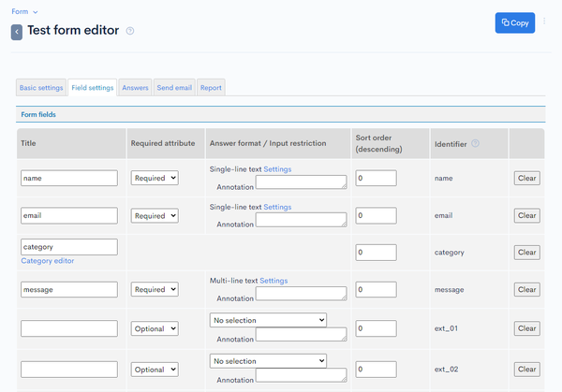This screenshot has height=392, width=562.
Task: Click the ext_02 identifier text
Action: (446, 370)
